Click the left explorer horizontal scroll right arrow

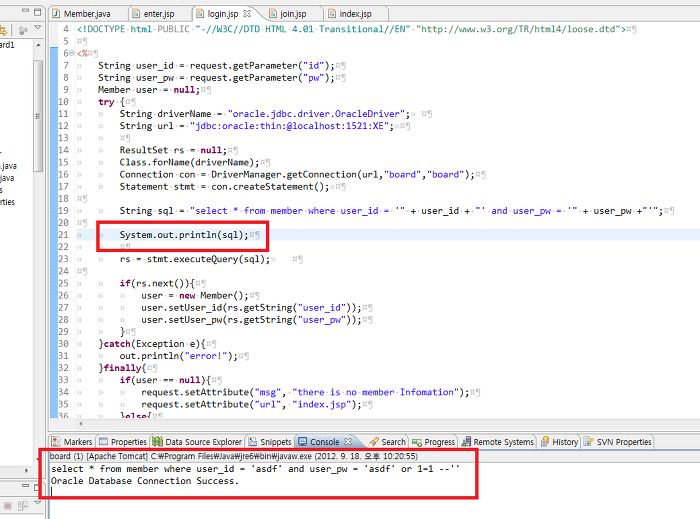tap(26, 470)
